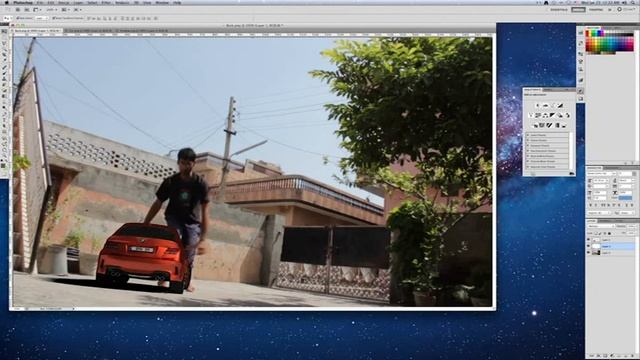Click the Mini Bridge icon in application bar
This screenshot has height=360, width=640.
click(27, 10)
